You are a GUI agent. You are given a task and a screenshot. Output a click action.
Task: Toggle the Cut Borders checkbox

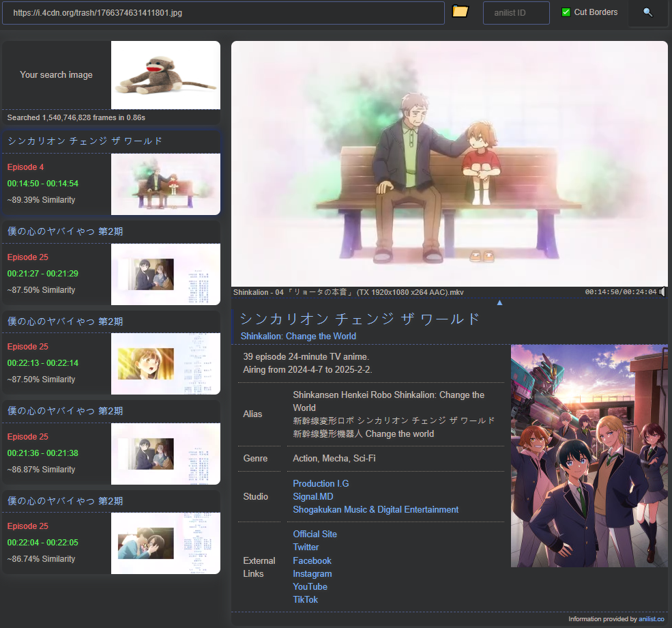pos(566,12)
